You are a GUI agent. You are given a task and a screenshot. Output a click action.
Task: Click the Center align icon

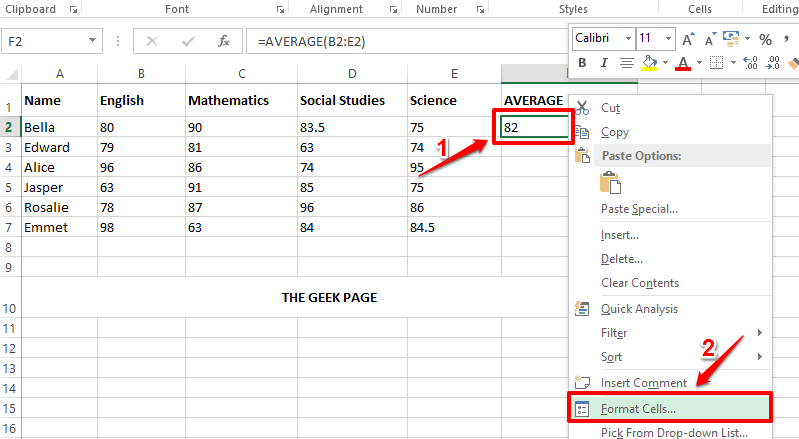point(627,63)
